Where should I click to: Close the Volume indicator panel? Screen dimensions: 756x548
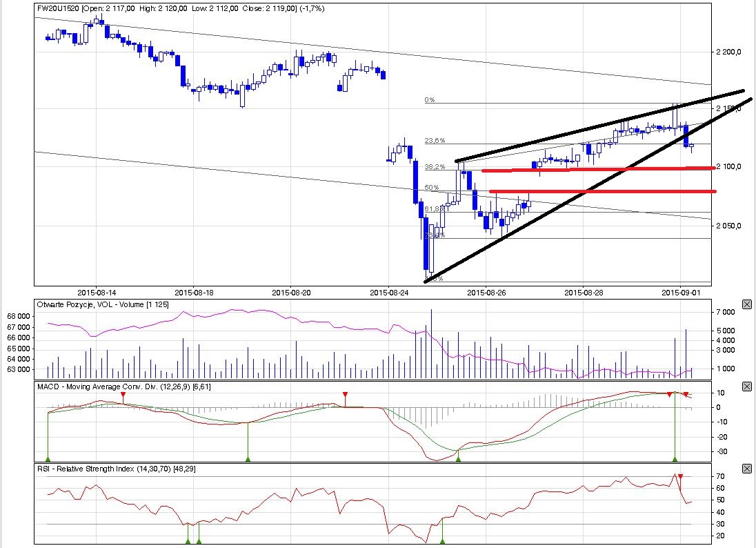pyautogui.click(x=746, y=304)
